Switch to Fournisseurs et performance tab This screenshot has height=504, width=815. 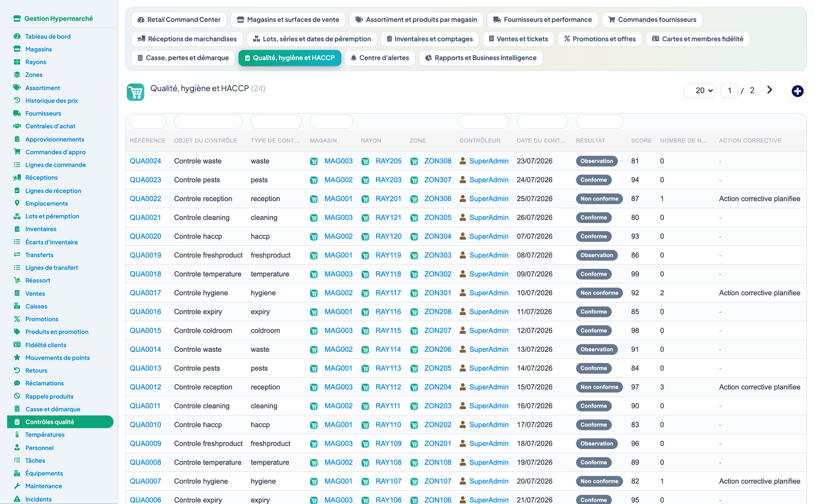click(542, 20)
